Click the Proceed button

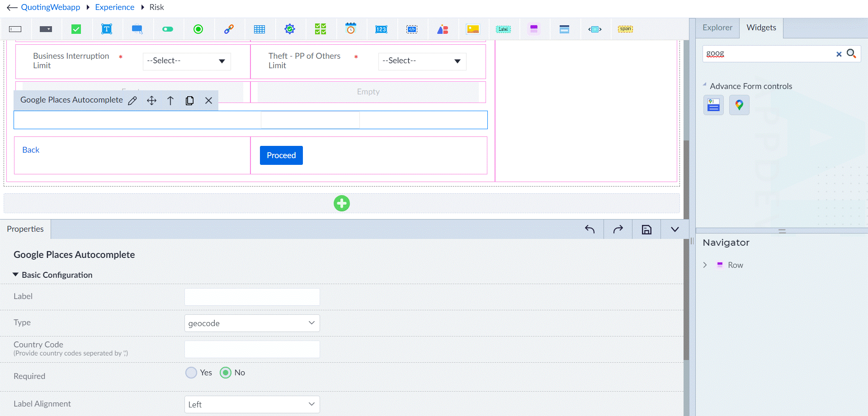[x=281, y=155]
